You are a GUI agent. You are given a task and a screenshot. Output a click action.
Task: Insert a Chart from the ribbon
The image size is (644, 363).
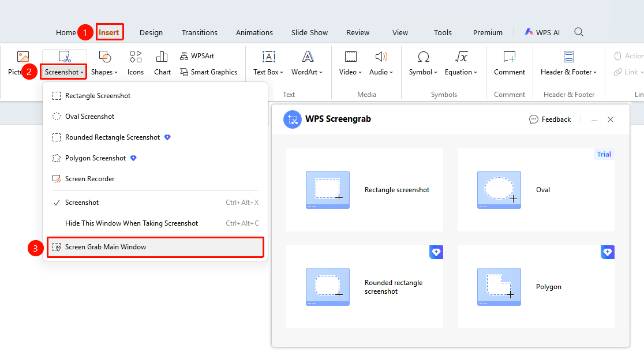[x=162, y=63]
